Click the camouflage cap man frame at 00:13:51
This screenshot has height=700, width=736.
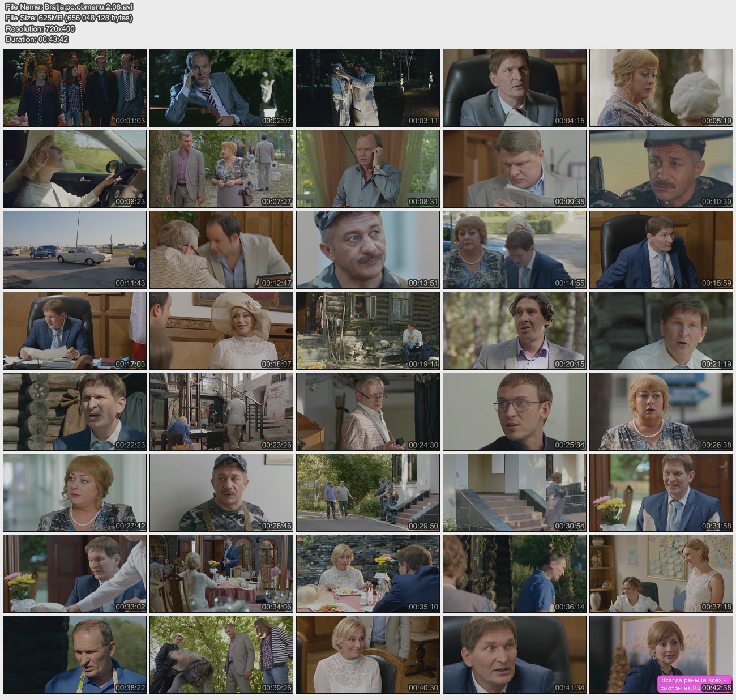368,250
